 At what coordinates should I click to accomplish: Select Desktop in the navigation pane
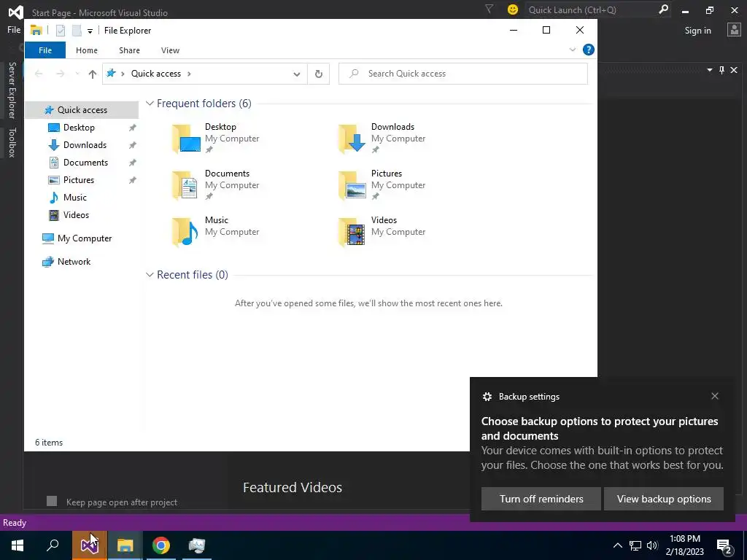coord(79,128)
